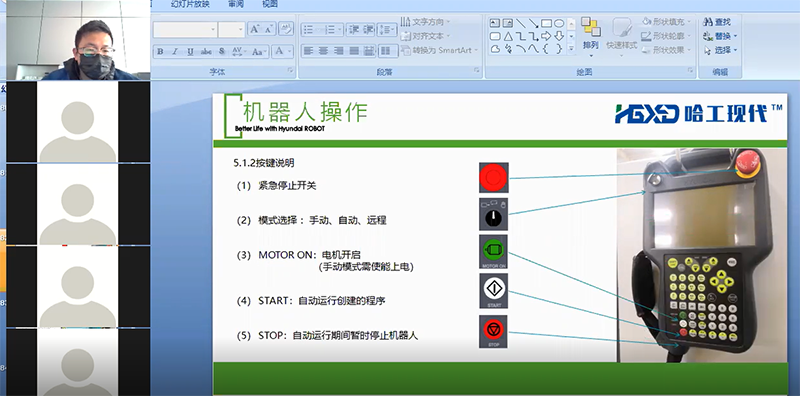Switch to the 视图 ribbon tab
This screenshot has width=800, height=396.
(270, 4)
